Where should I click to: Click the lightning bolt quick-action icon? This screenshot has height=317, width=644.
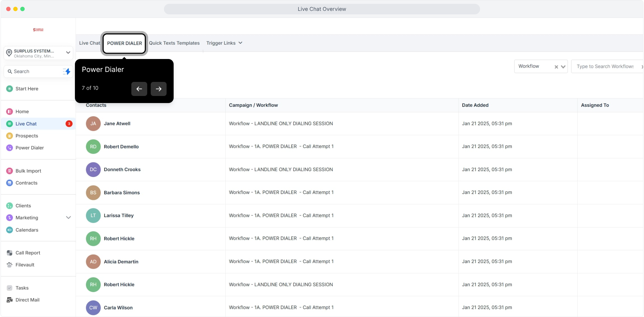67,71
